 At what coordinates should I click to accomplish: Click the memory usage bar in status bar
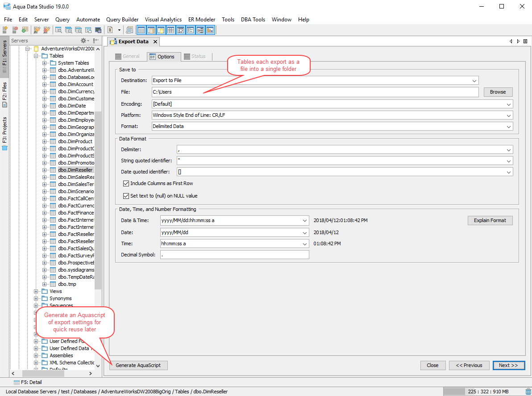(483, 392)
